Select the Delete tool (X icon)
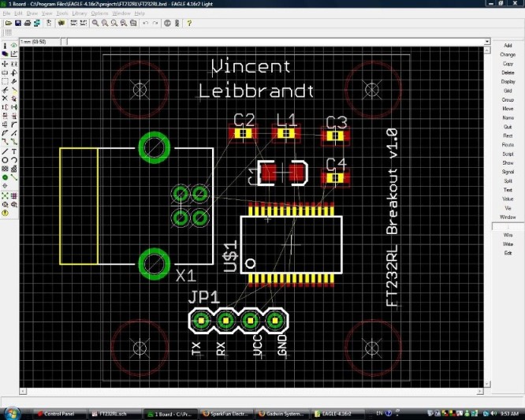This screenshot has height=420, width=525. pyautogui.click(x=5, y=98)
